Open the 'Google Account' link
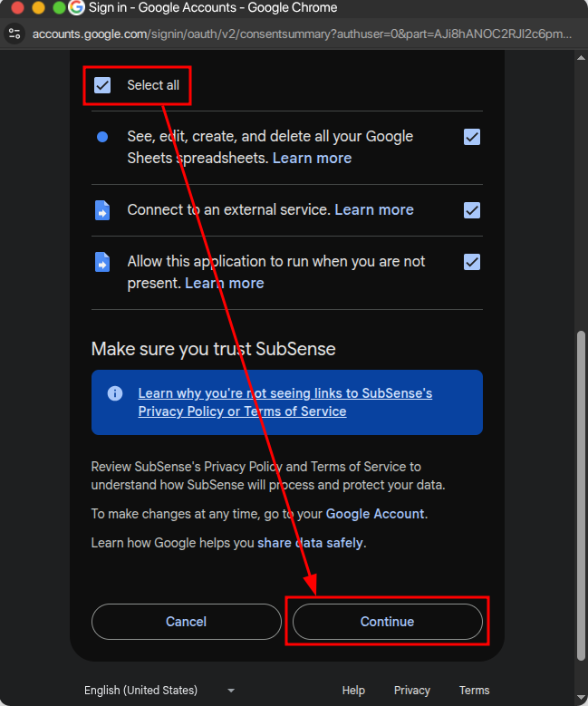Image resolution: width=588 pixels, height=706 pixels. click(x=375, y=514)
